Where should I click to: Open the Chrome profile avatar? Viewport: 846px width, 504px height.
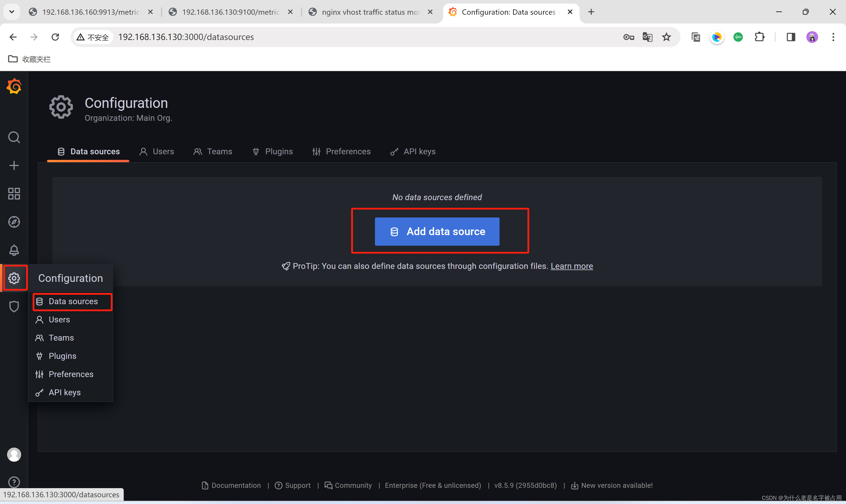(x=812, y=37)
